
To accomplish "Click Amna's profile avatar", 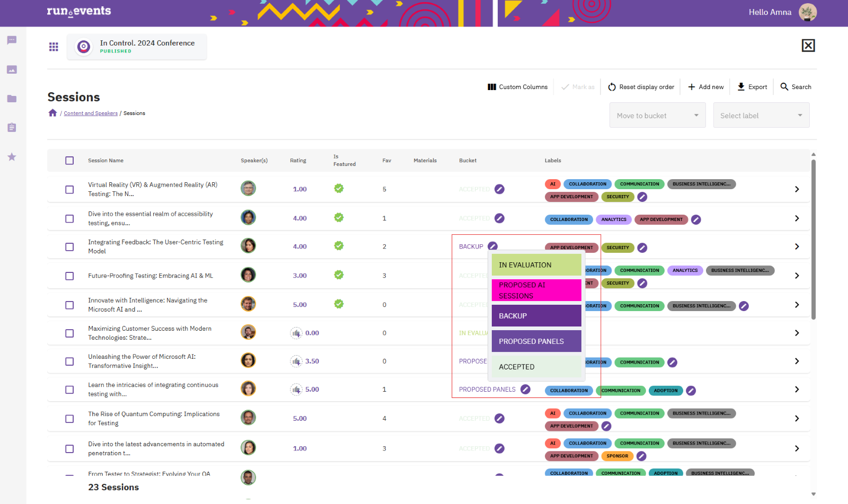I will [808, 12].
